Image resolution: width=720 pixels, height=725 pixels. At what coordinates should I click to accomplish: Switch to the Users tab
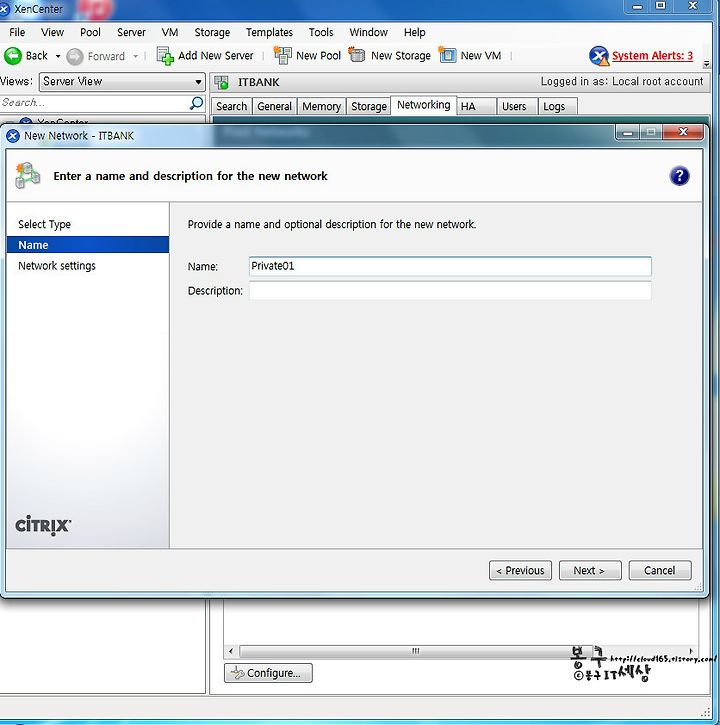[x=517, y=106]
